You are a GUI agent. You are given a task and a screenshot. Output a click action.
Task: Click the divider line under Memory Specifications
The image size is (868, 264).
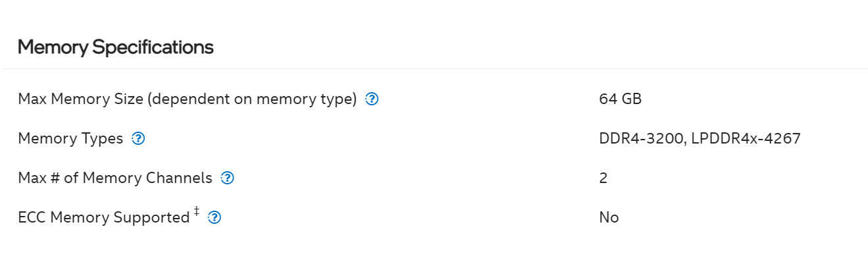[434, 68]
